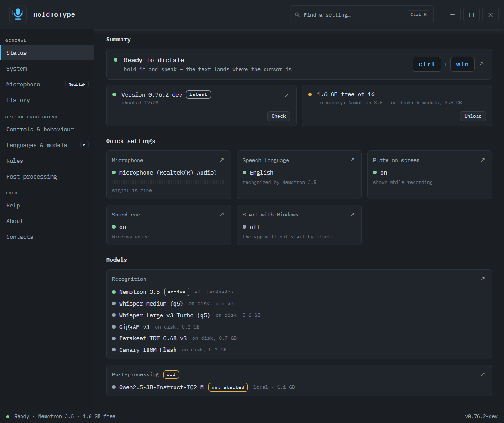Screen dimensions: 504x423
Task: Open the Microphone sidebar section
Action: [x=47, y=84]
